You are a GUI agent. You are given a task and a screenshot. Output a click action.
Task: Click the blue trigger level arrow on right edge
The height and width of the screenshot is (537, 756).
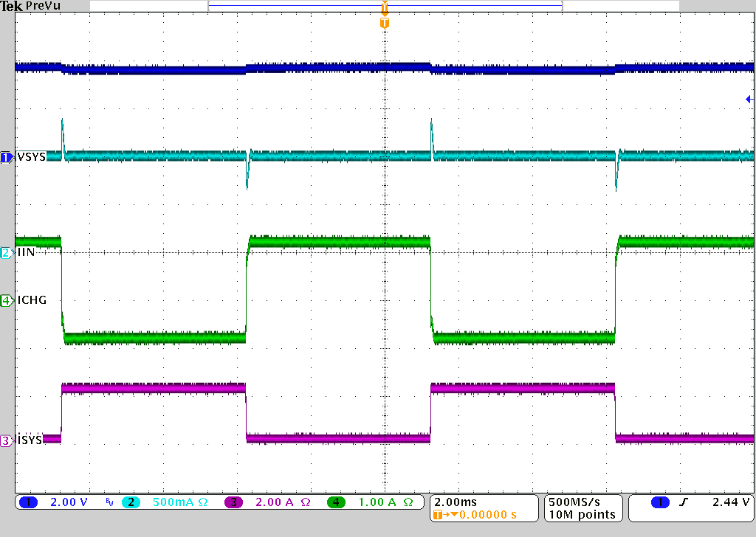749,98
